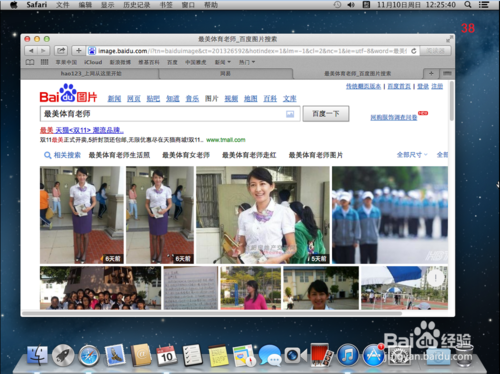Expand the 新闻 bookmarks folder dropdown
Screen dimensions: 500x374
(223, 62)
